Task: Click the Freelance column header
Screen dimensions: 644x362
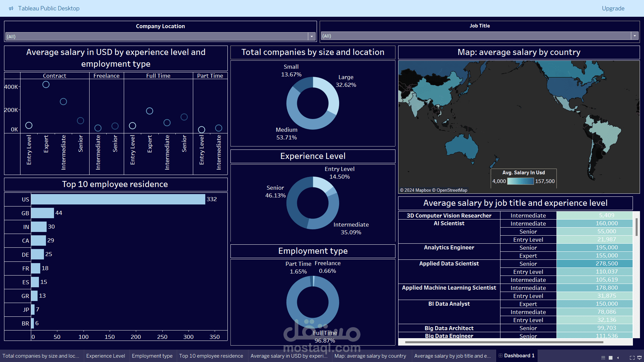Action: (x=106, y=76)
